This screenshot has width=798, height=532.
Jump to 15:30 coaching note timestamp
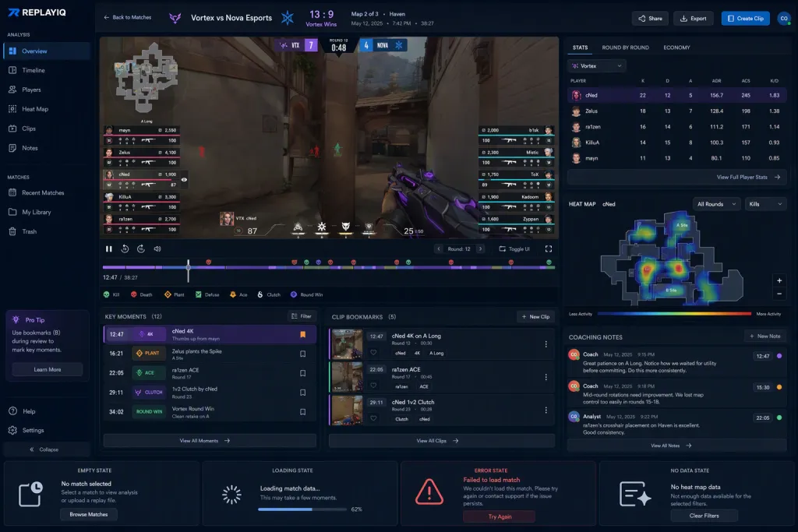(x=762, y=387)
